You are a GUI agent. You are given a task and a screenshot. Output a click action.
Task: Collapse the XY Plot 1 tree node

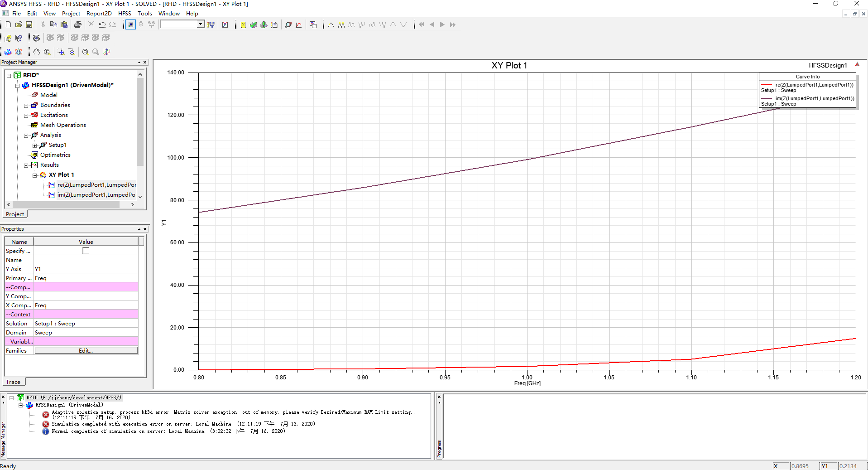coord(34,175)
